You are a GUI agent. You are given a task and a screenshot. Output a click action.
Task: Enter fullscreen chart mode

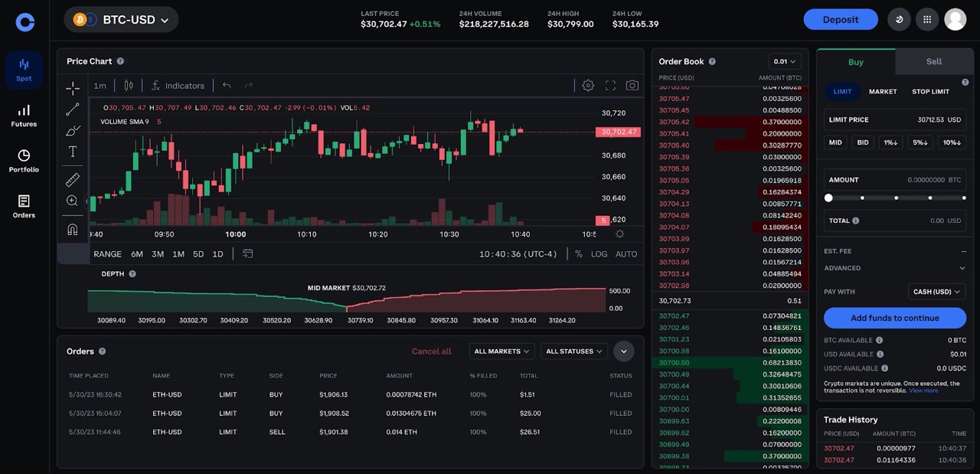tap(610, 86)
